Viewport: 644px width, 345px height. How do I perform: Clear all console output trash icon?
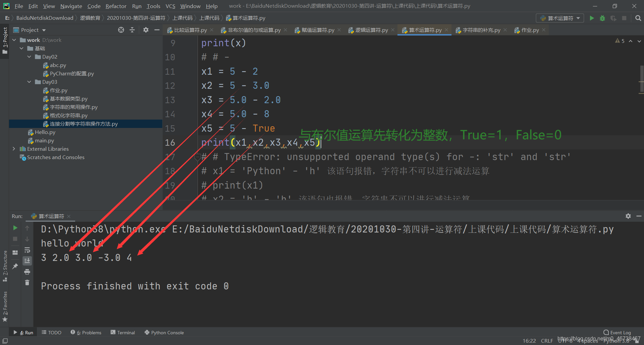(x=27, y=283)
